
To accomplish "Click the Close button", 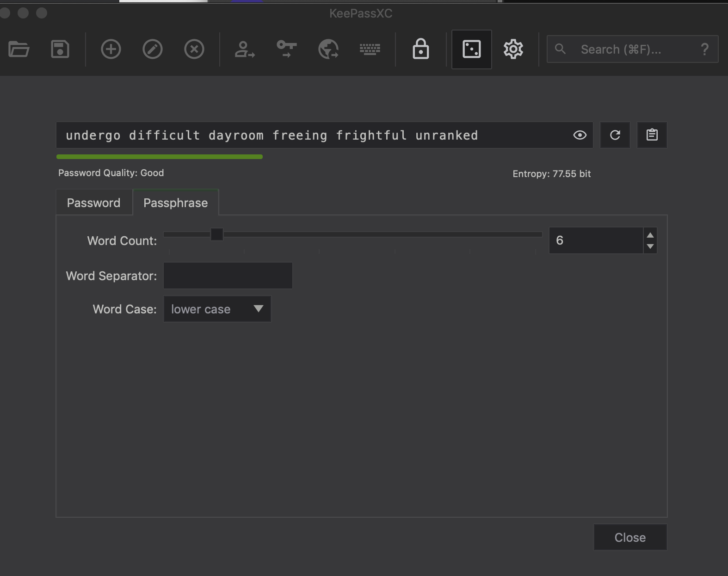I will coord(630,537).
